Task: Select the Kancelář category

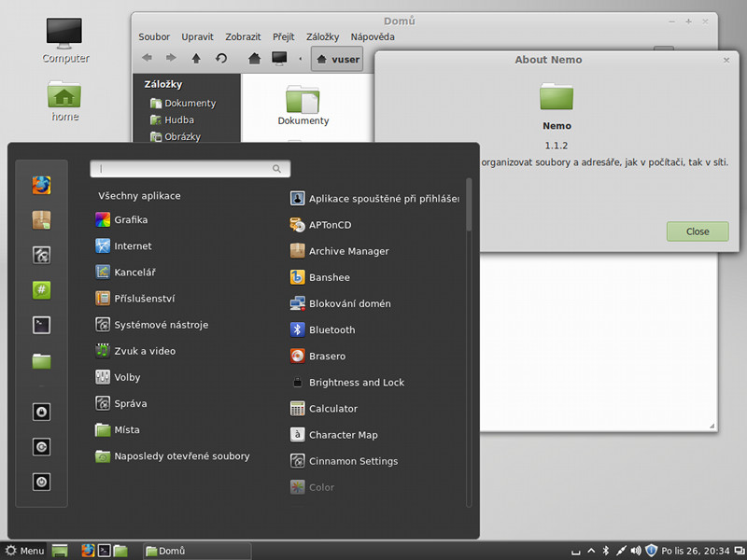Action: 125,272
